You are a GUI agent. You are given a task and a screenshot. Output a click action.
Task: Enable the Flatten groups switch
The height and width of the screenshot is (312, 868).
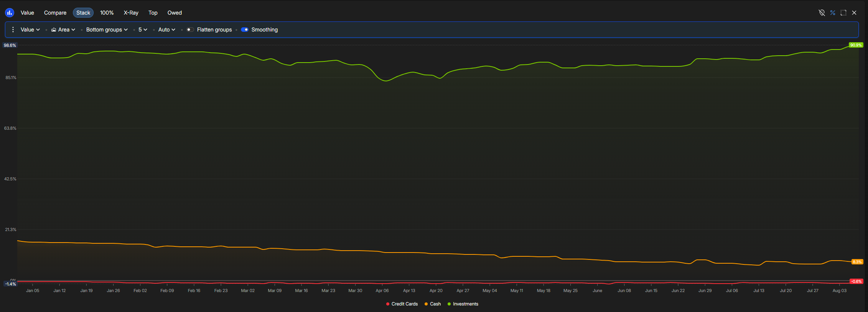pos(190,30)
